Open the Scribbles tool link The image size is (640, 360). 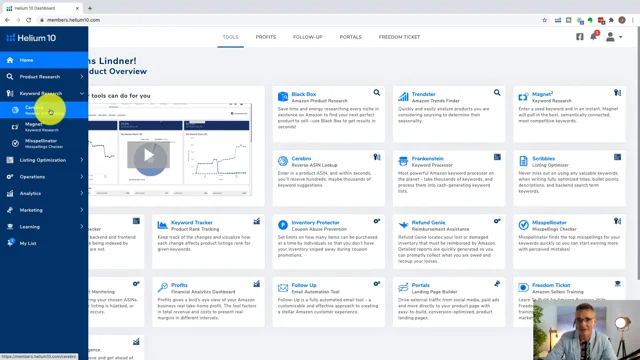(x=543, y=158)
